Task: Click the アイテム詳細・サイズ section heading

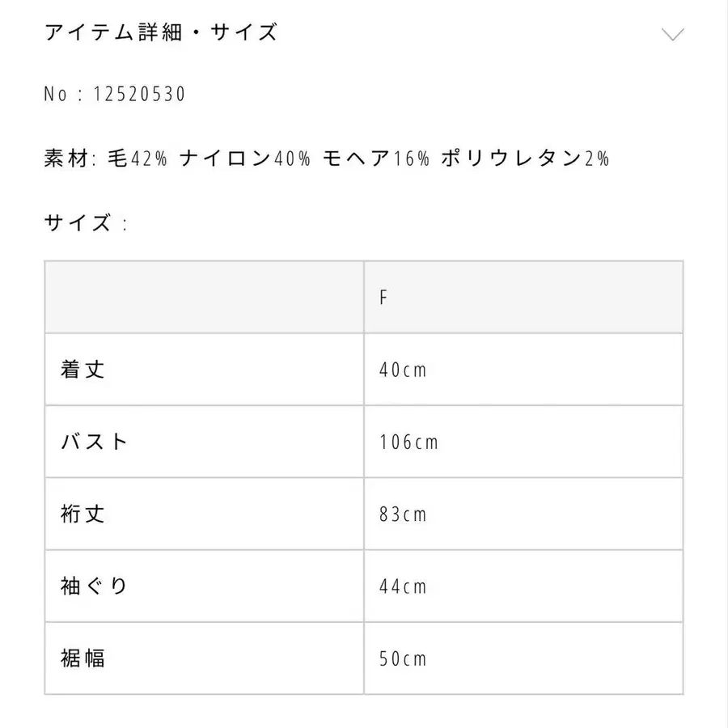Action: point(160,32)
